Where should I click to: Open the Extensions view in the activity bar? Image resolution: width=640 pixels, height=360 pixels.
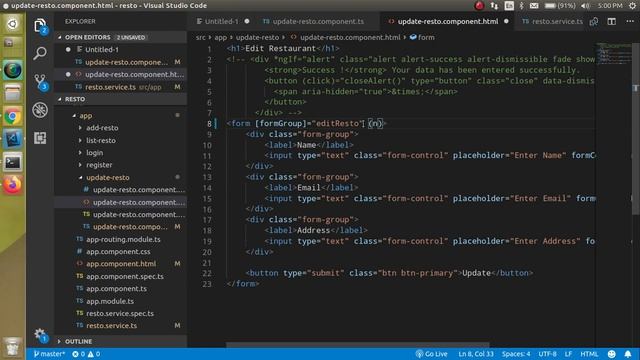(40, 138)
